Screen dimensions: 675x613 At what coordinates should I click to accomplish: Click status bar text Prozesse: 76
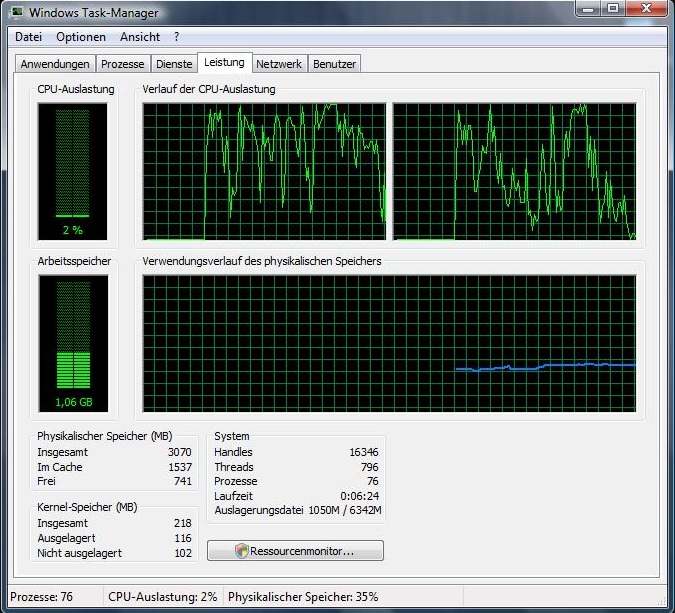[x=41, y=597]
